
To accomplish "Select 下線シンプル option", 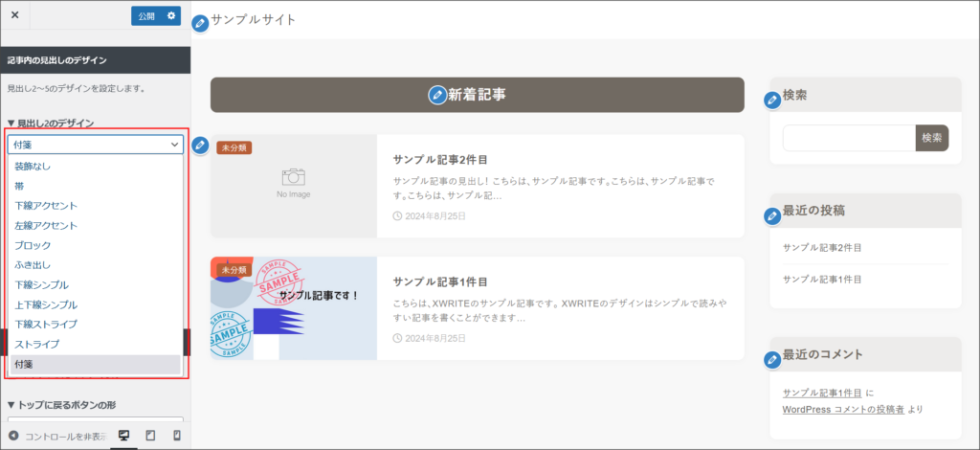I will [x=95, y=285].
